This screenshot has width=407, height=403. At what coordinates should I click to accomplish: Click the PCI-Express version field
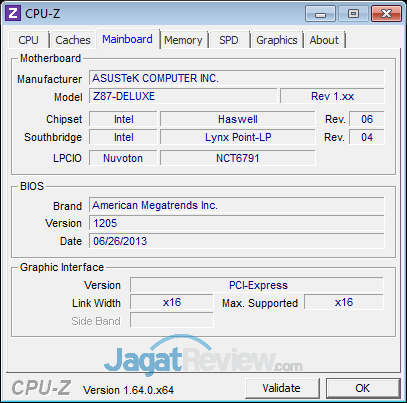[x=257, y=285]
